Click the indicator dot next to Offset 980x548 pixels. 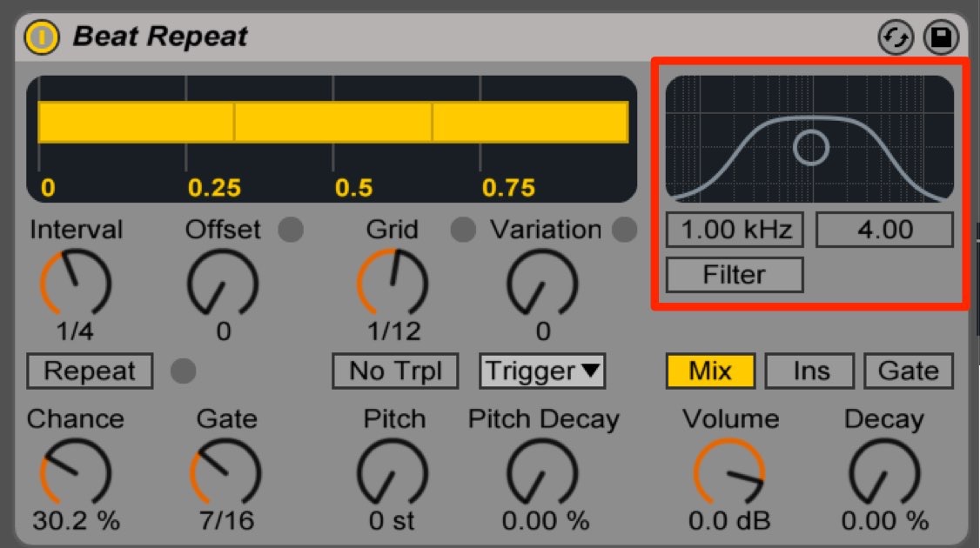tap(291, 230)
